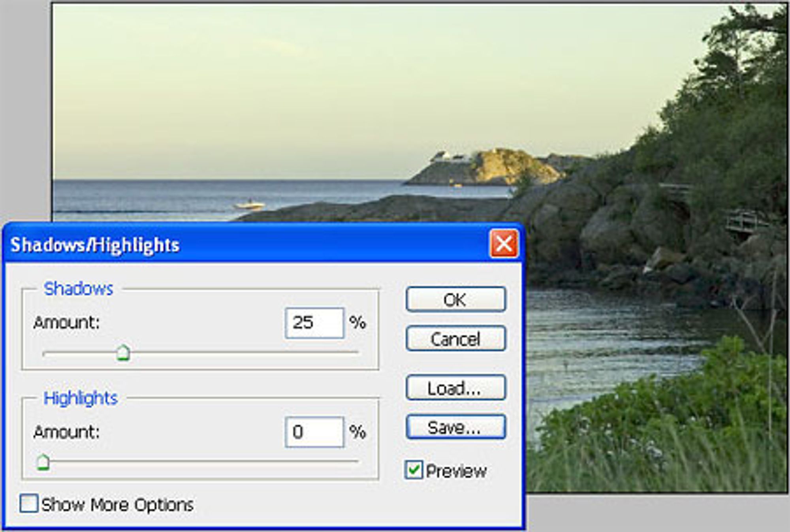Click the 'Shadows' group label
The image size is (790, 532).
click(78, 289)
